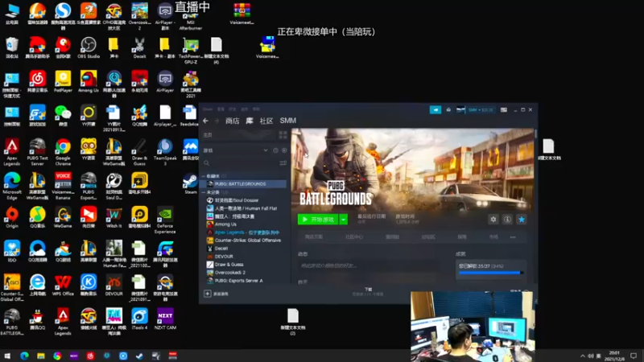
Task: Open PUBG Test Server desktop icon
Action: pos(37,152)
